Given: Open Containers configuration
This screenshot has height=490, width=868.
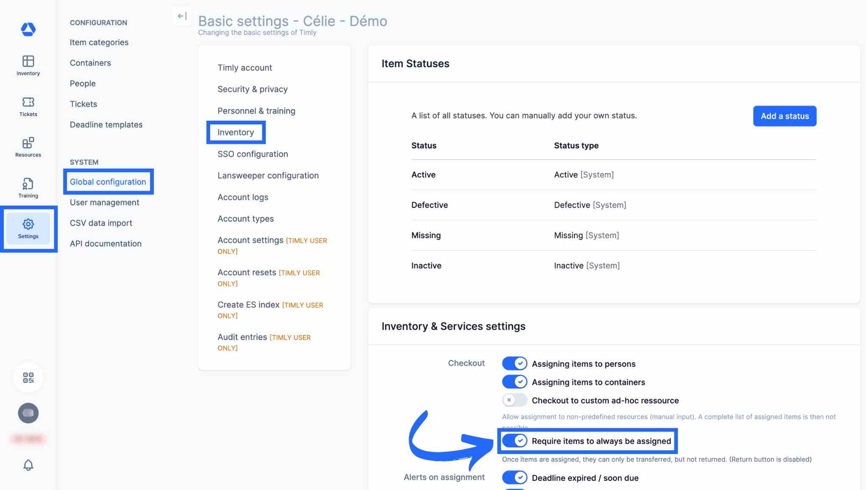Looking at the screenshot, I should click(90, 63).
